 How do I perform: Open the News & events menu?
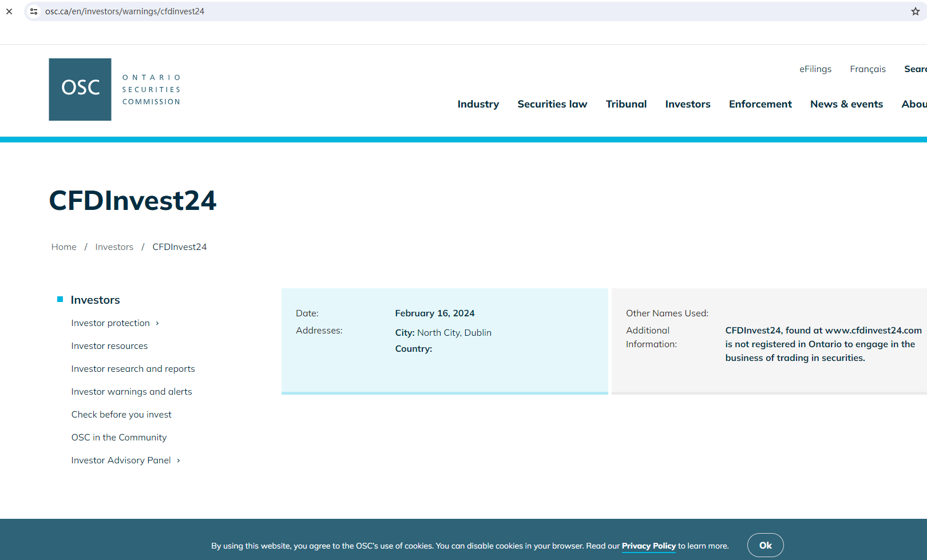point(846,104)
